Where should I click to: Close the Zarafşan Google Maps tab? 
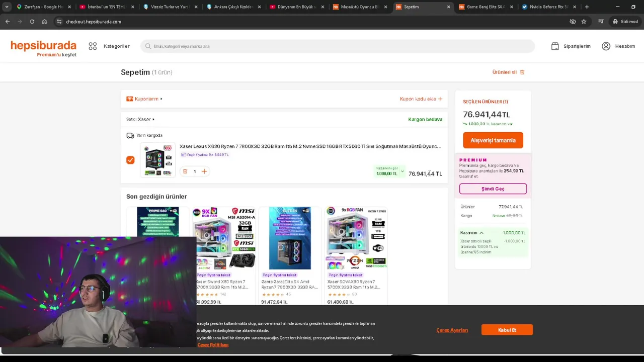[x=69, y=7]
